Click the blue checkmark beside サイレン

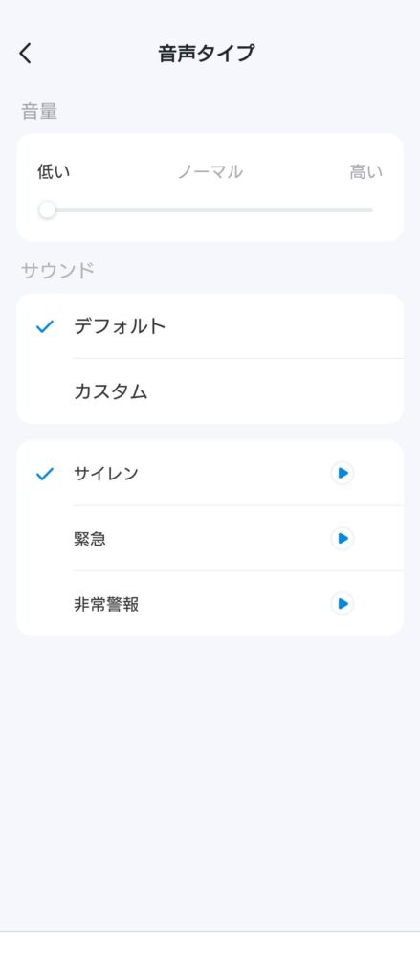pyautogui.click(x=45, y=474)
